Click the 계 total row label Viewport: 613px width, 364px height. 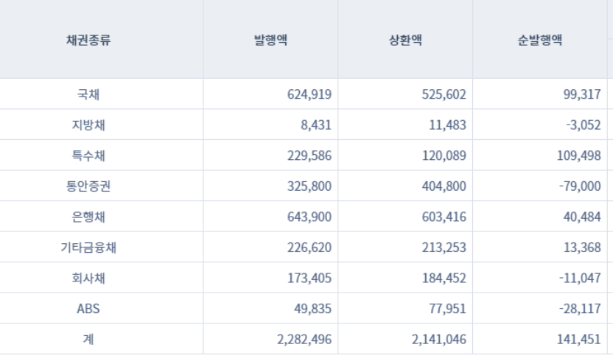pyautogui.click(x=88, y=339)
